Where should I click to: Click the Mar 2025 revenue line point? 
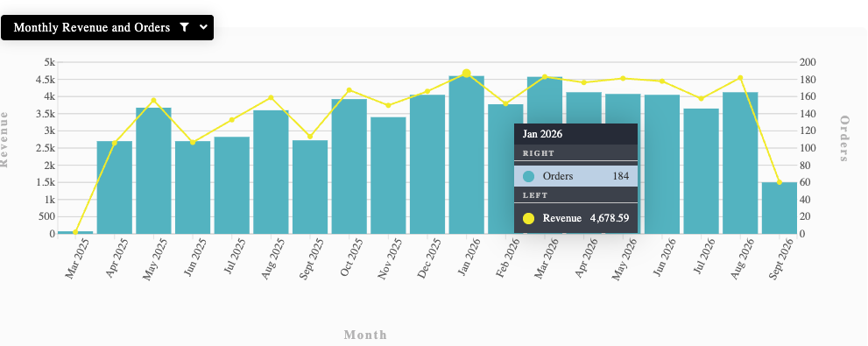point(75,232)
